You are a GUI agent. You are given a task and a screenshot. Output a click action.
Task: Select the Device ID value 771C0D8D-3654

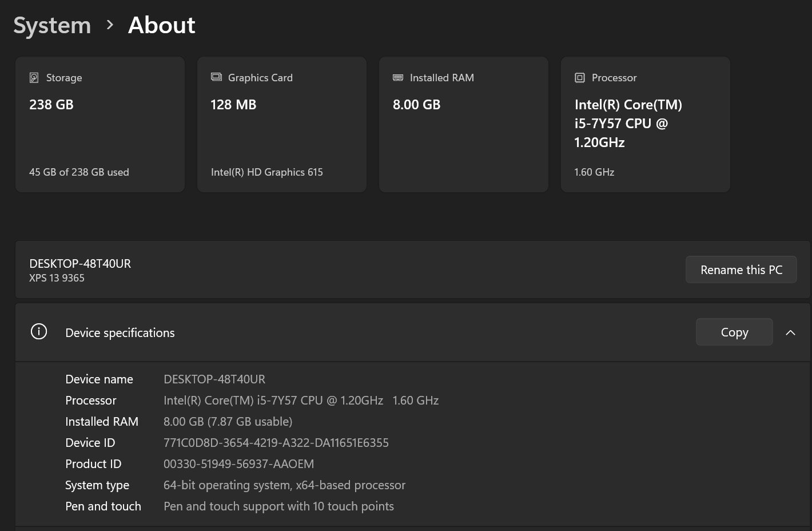click(276, 443)
